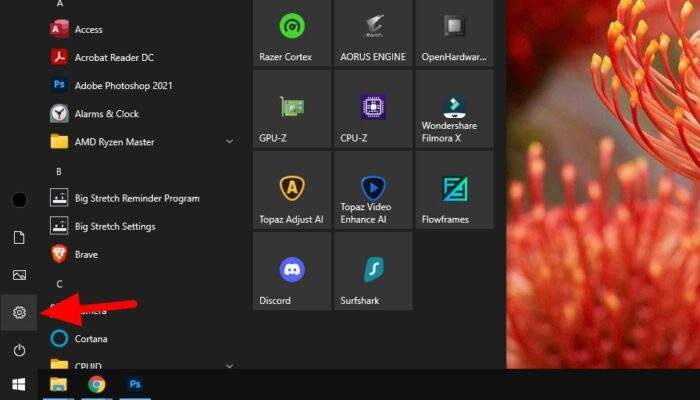
Task: Open Settings gear in Start sidebar
Action: coord(19,312)
